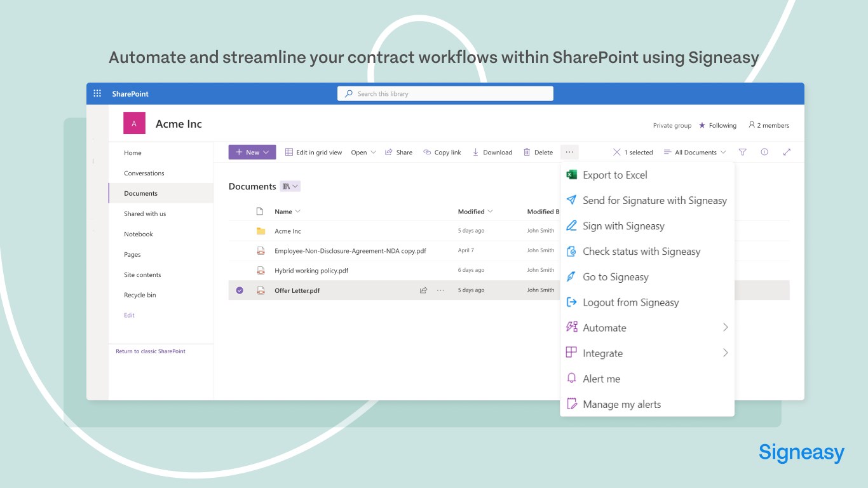
Task: Open the filter funnel icon
Action: point(742,152)
